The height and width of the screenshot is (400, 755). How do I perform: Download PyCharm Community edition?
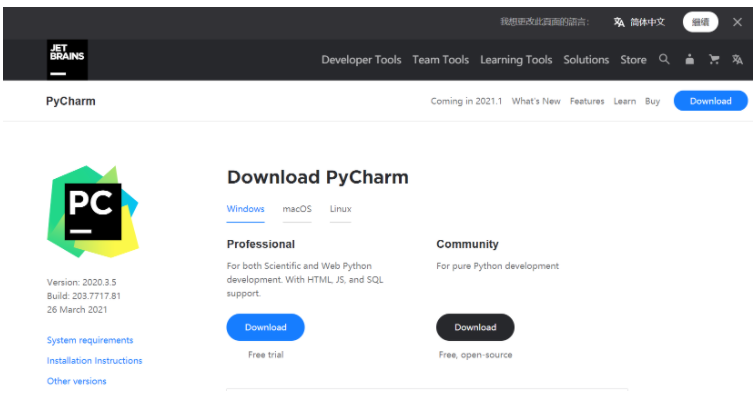point(475,327)
